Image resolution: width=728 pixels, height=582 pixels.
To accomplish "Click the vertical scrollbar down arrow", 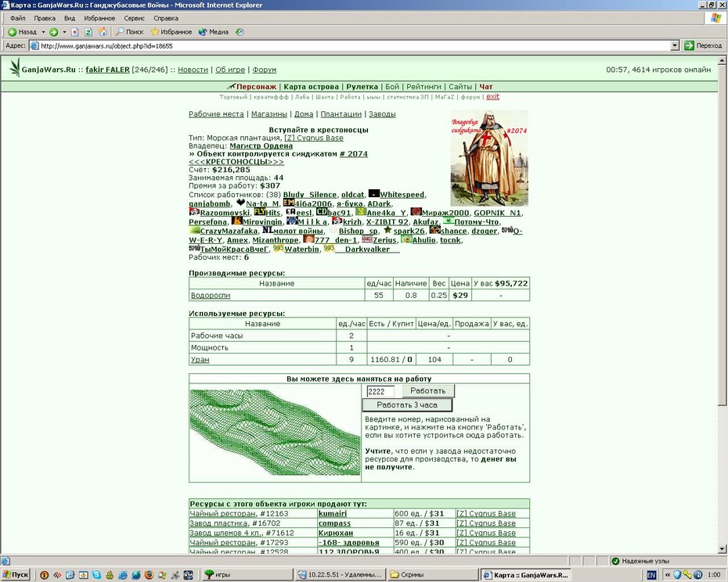I will click(x=723, y=548).
